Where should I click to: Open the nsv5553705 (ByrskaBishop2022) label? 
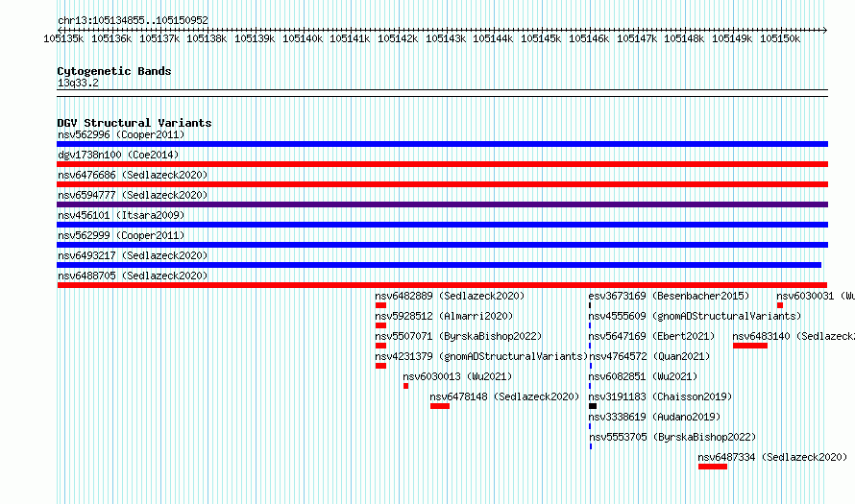tap(672, 437)
